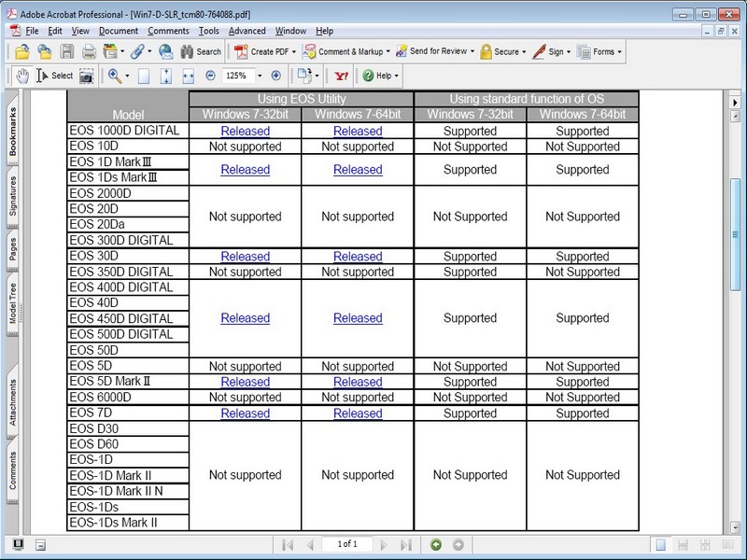747x560 pixels.
Task: Jump to last page button
Action: 406,544
